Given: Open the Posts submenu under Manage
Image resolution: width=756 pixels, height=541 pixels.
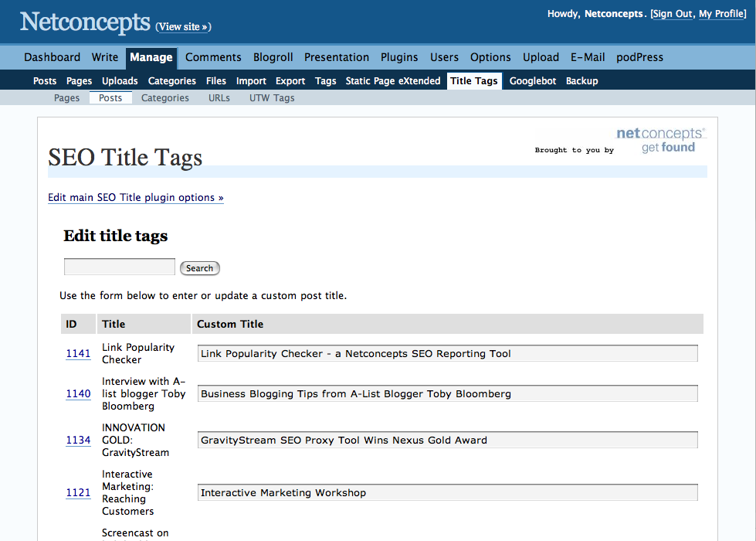Looking at the screenshot, I should [45, 81].
